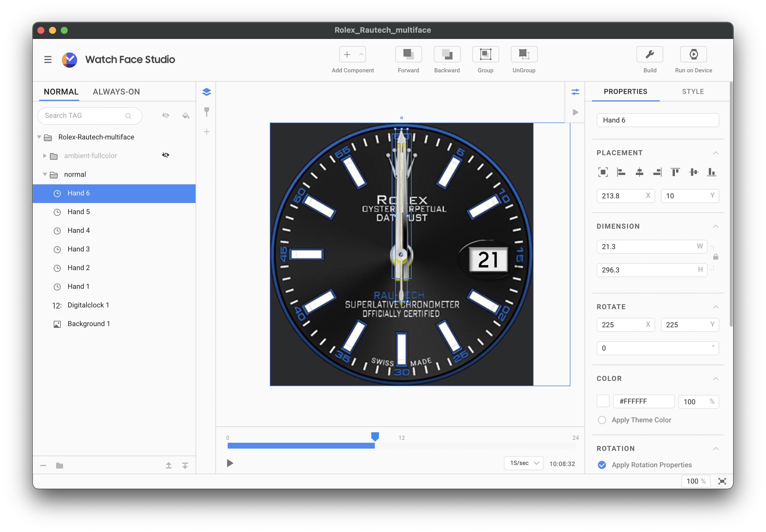Expand the ambient-fullcolor folder

pyautogui.click(x=44, y=156)
